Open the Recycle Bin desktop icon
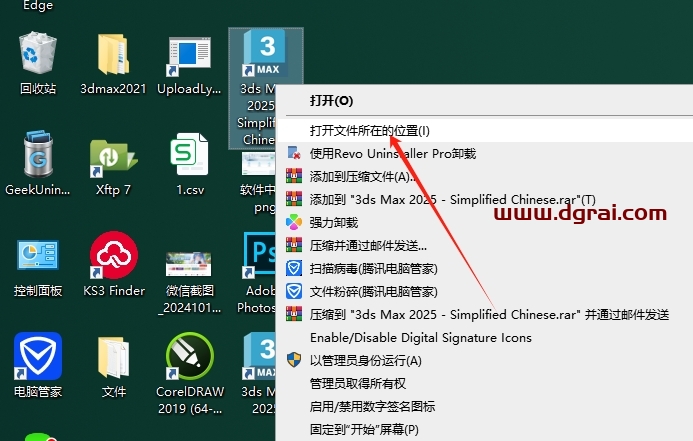 (38, 63)
